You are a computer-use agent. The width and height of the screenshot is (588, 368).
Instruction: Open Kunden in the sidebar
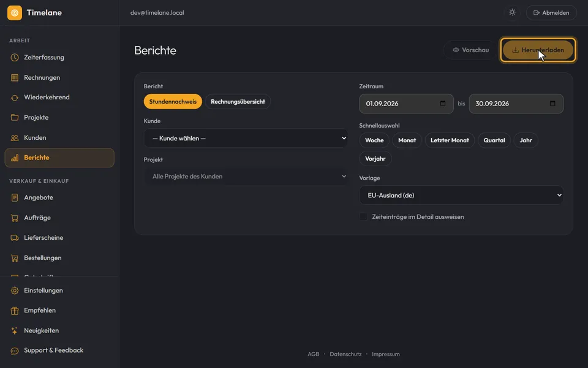59,138
